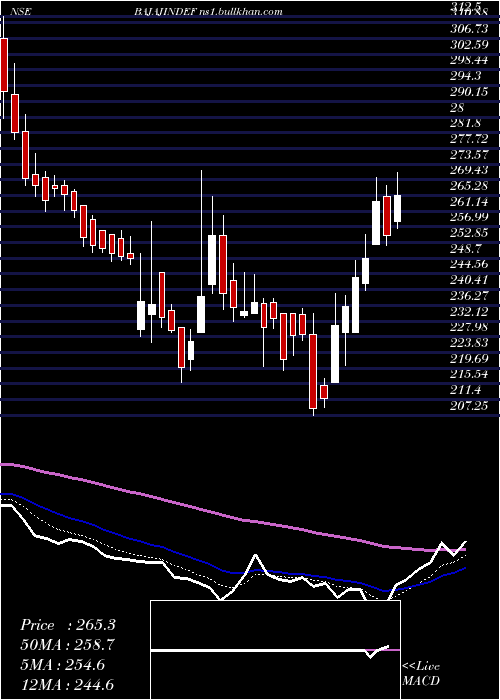Click the 248.7 price axis label
This screenshot has width=500, height=700.
(467, 249)
